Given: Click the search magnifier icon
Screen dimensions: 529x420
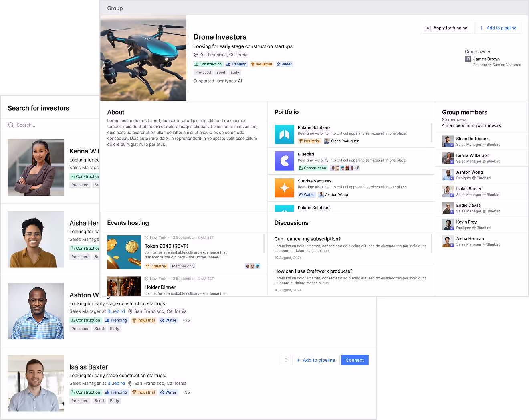Looking at the screenshot, I should [11, 125].
